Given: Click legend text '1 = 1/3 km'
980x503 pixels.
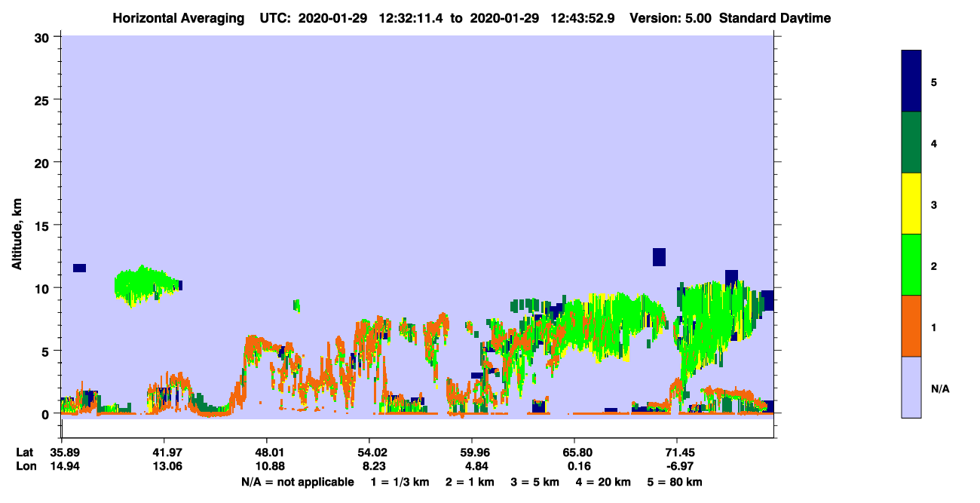Looking at the screenshot, I should [x=402, y=482].
